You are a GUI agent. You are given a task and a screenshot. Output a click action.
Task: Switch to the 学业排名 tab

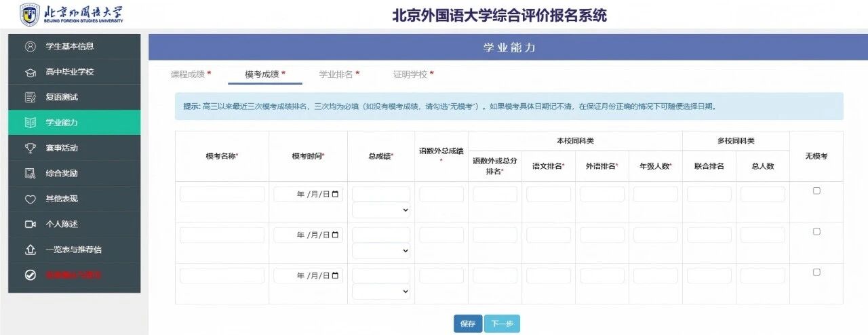coord(339,74)
